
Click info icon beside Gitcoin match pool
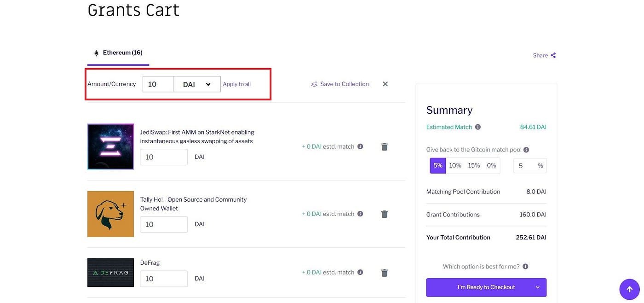click(526, 150)
